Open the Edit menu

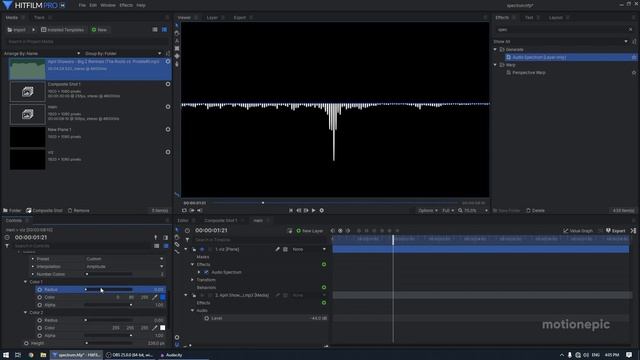coord(93,5)
